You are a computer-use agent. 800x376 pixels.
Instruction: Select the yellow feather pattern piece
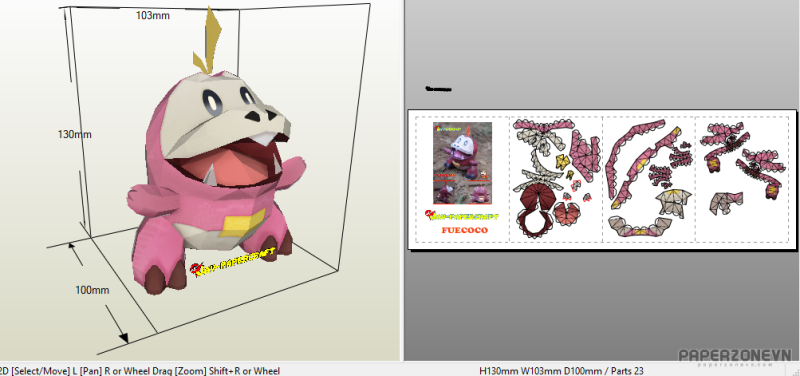pyautogui.click(x=562, y=161)
